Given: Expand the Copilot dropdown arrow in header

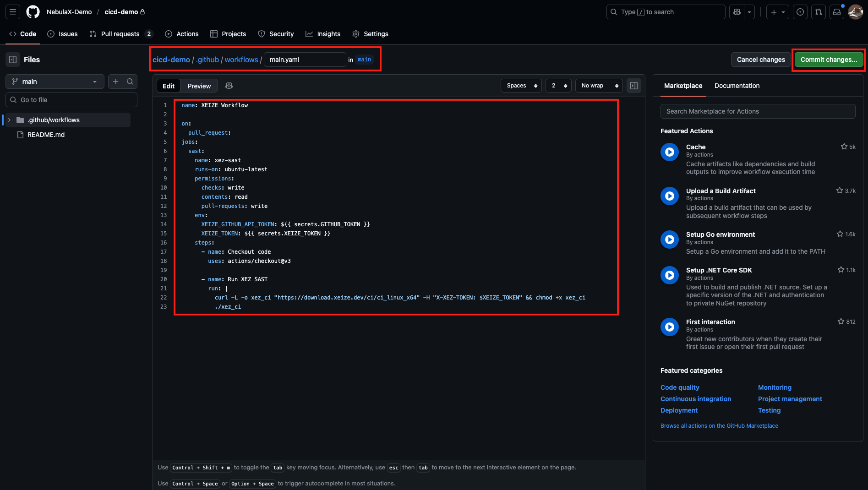Looking at the screenshot, I should coord(749,12).
